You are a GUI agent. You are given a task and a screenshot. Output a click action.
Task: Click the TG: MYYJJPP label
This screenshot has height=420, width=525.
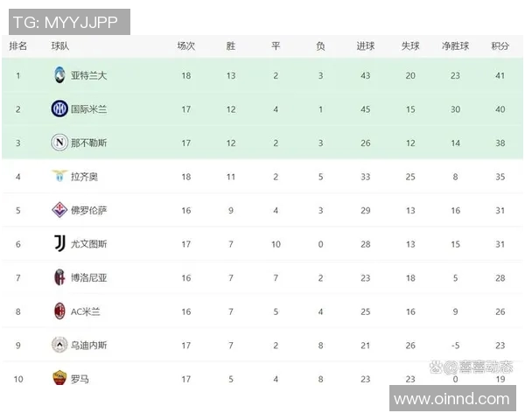pos(66,21)
